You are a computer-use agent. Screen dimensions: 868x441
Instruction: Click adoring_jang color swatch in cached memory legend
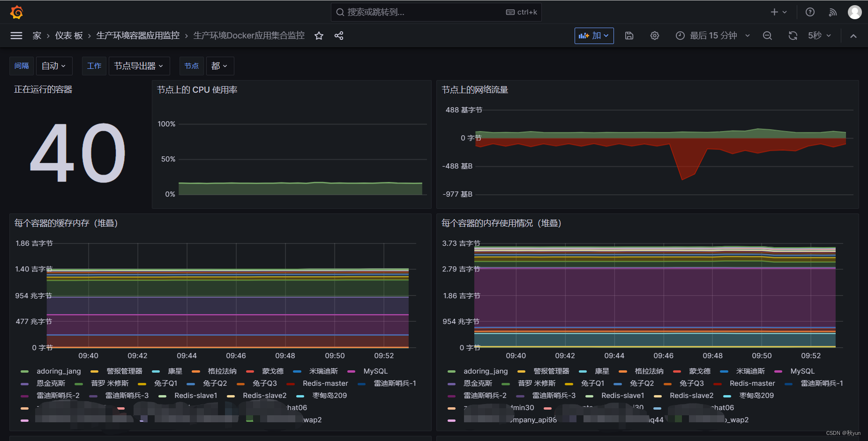(x=25, y=372)
